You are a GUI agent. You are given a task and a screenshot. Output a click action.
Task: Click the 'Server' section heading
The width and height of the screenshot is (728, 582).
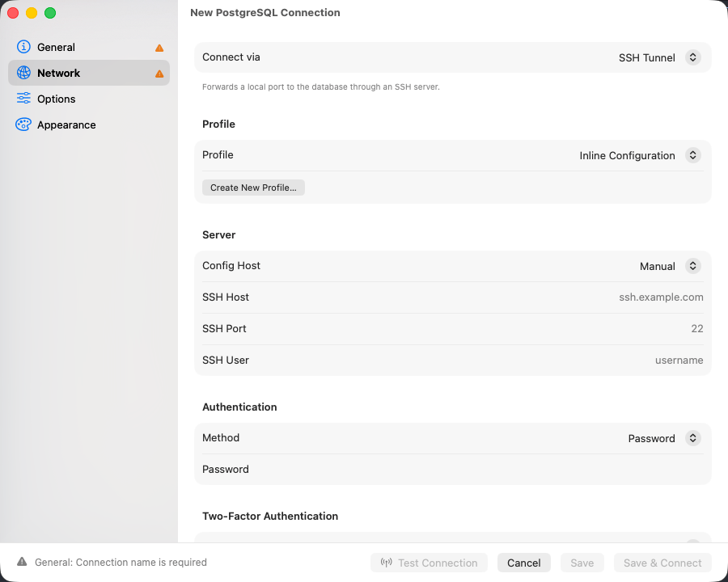(x=218, y=235)
